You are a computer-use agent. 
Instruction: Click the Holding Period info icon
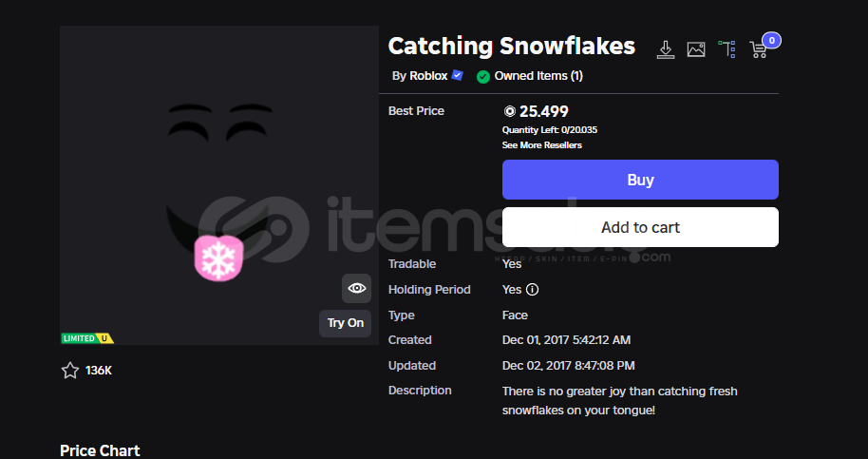533,290
